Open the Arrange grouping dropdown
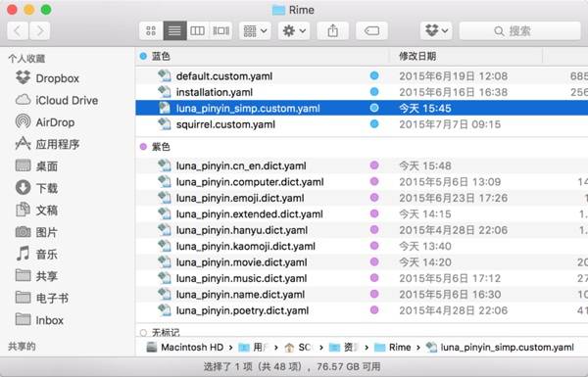The height and width of the screenshot is (377, 588). 255,30
